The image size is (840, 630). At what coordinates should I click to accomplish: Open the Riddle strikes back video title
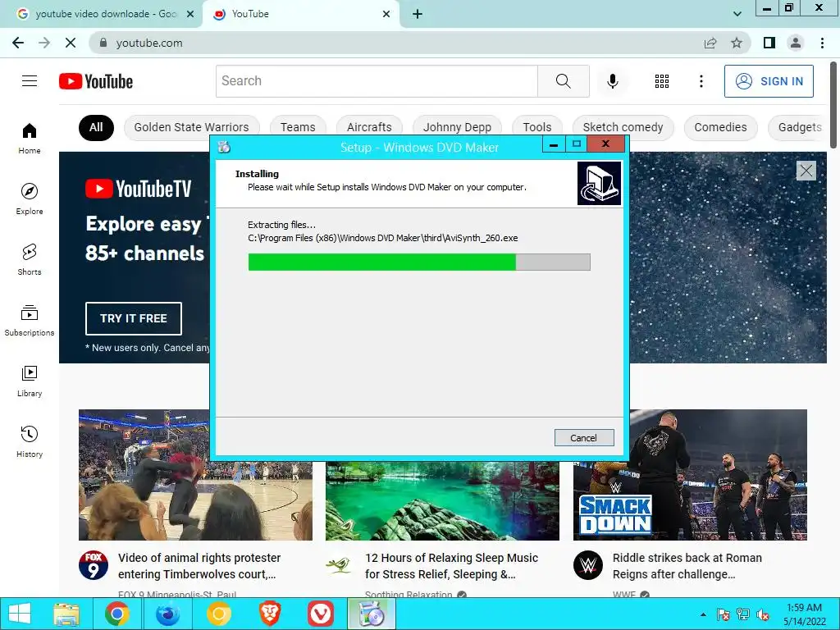pos(687,566)
